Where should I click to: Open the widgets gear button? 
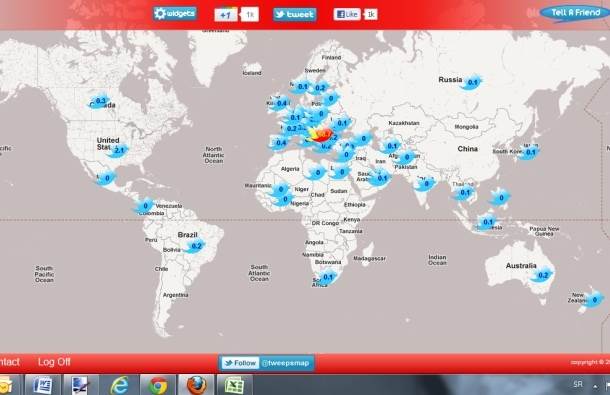pos(175,14)
